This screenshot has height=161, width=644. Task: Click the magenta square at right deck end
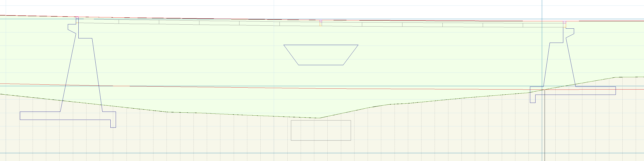point(564,22)
